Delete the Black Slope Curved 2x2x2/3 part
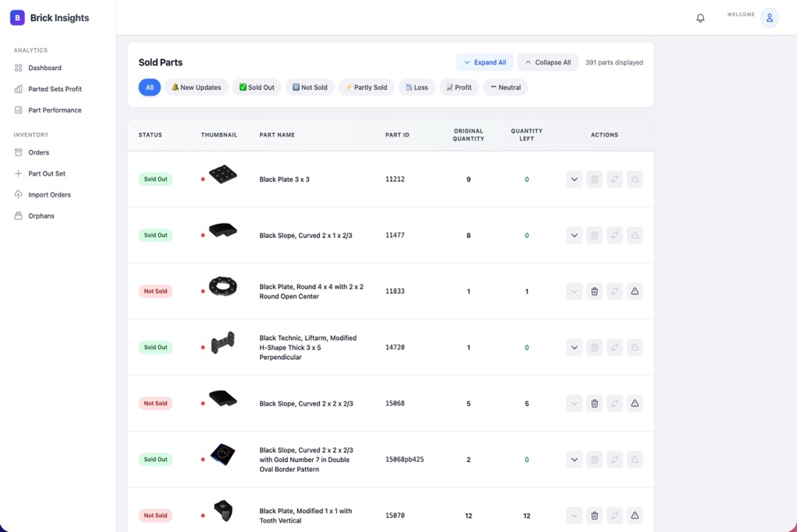797x532 pixels. 594,403
